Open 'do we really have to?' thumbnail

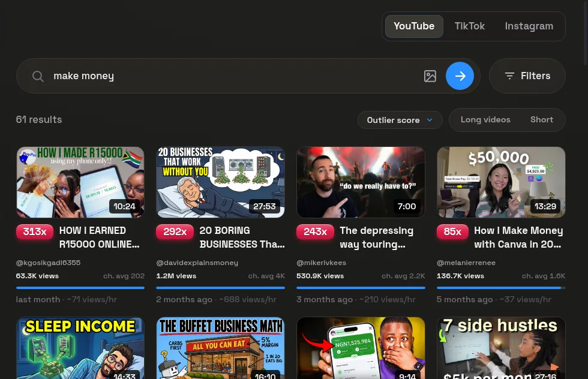coord(361,182)
